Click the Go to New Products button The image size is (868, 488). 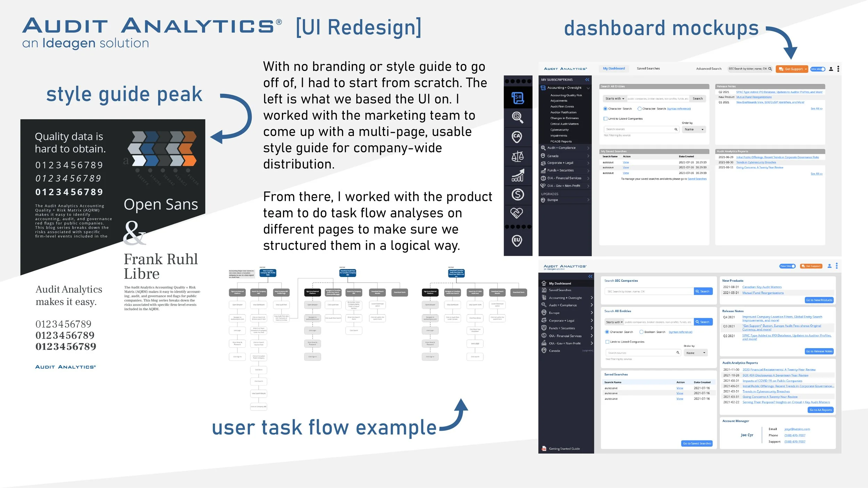(x=819, y=300)
